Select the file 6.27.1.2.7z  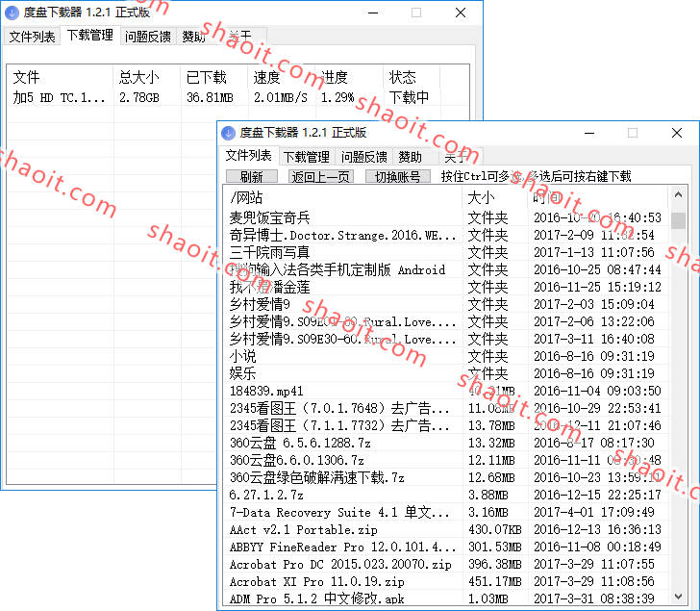(x=266, y=496)
